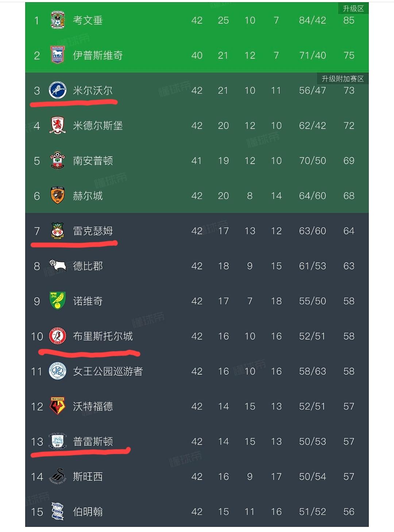Click 普雷斯顿 team name
Viewport: 394px width, 532px height.
coord(92,441)
